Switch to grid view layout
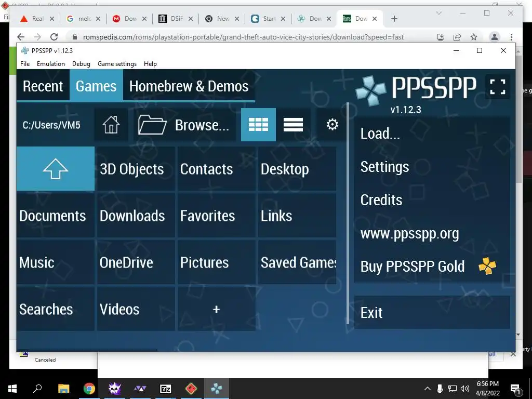The width and height of the screenshot is (532, 399). pyautogui.click(x=258, y=125)
